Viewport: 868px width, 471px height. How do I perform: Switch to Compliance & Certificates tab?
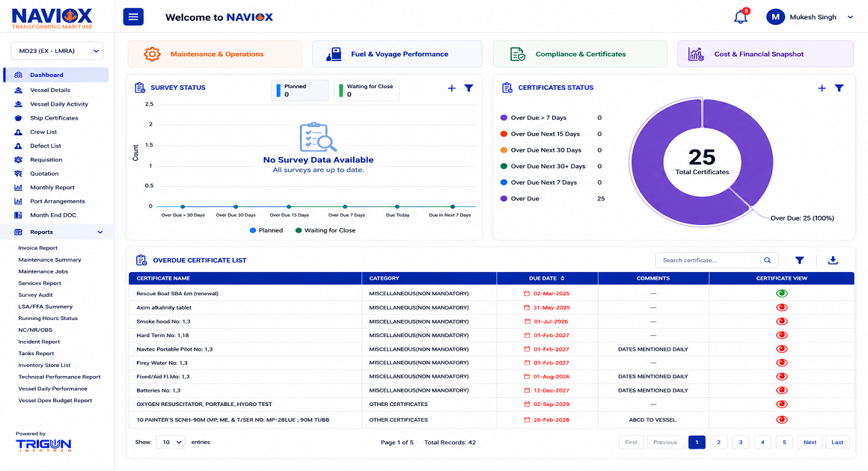[580, 54]
